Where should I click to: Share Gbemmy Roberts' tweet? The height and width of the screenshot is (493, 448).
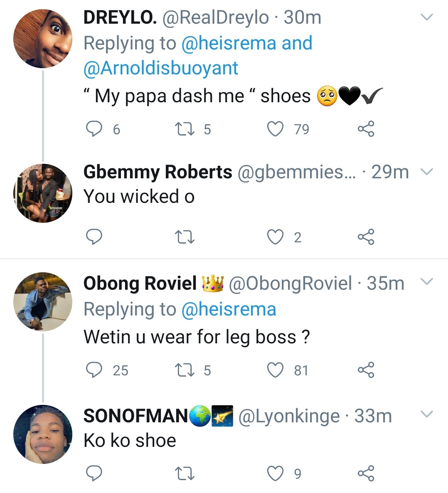point(366,237)
